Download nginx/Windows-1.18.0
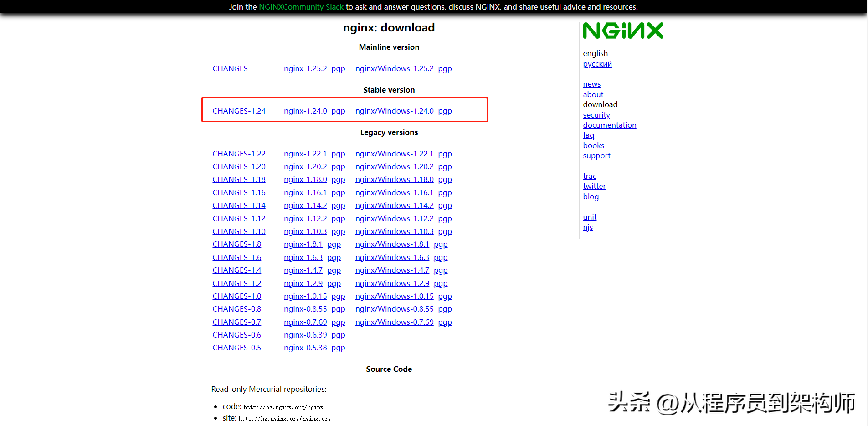 pos(395,179)
